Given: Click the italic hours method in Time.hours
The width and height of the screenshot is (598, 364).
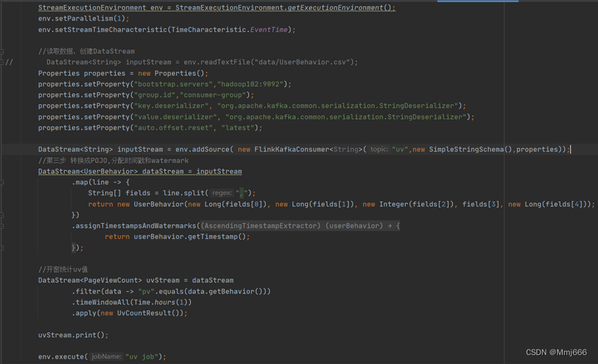Looking at the screenshot, I should click(x=165, y=303).
